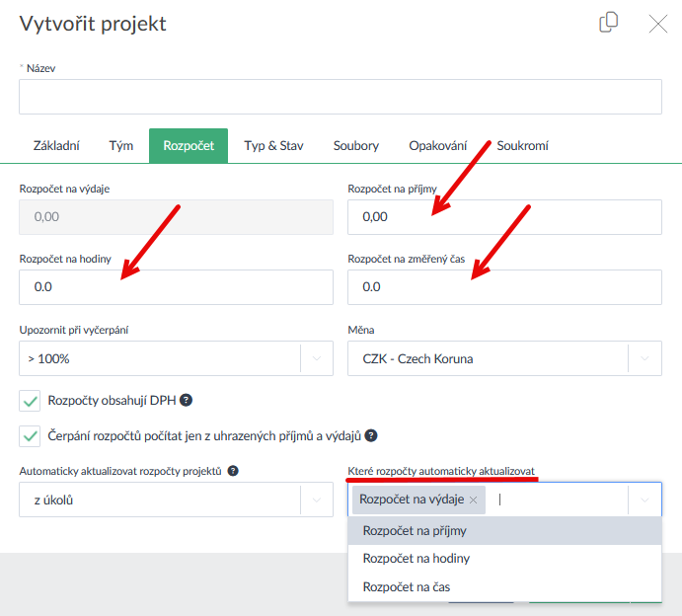The image size is (682, 616).
Task: Close the Vytvořit projekt dialog
Action: 658,24
